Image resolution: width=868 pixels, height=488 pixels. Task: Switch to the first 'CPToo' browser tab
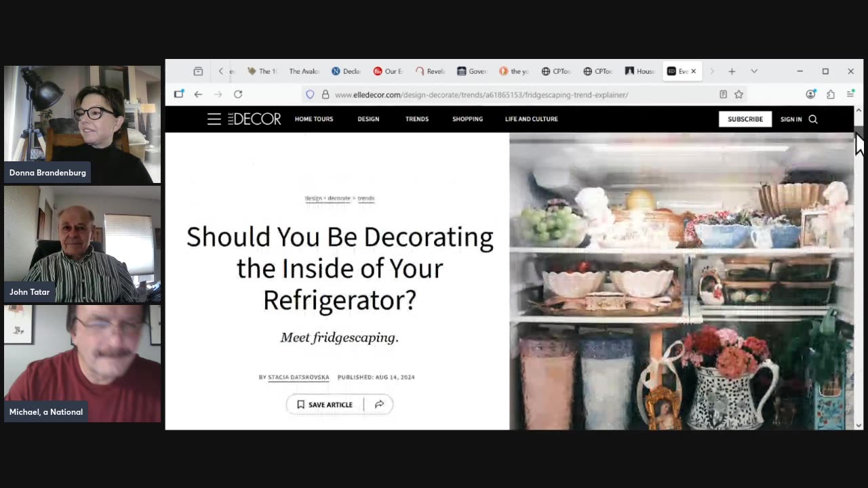(556, 71)
